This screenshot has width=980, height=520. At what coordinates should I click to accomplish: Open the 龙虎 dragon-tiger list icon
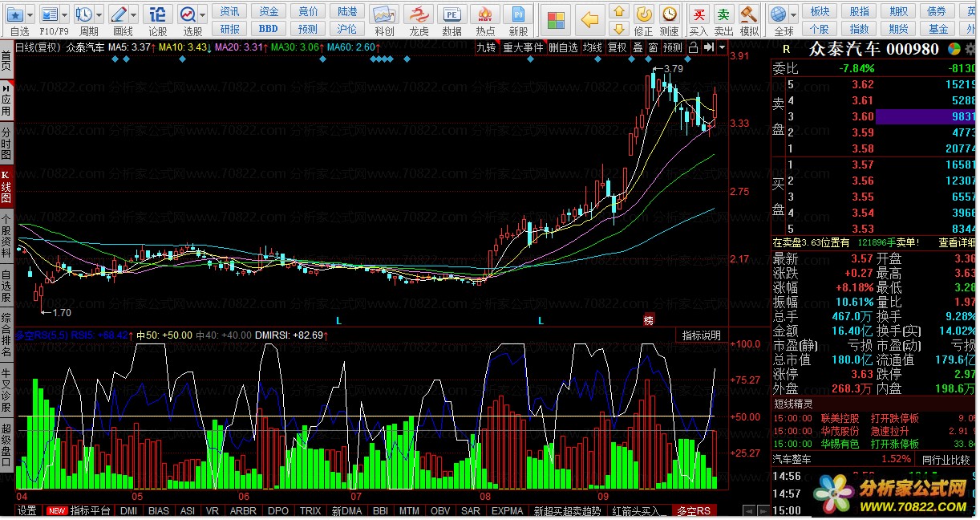coord(419,14)
